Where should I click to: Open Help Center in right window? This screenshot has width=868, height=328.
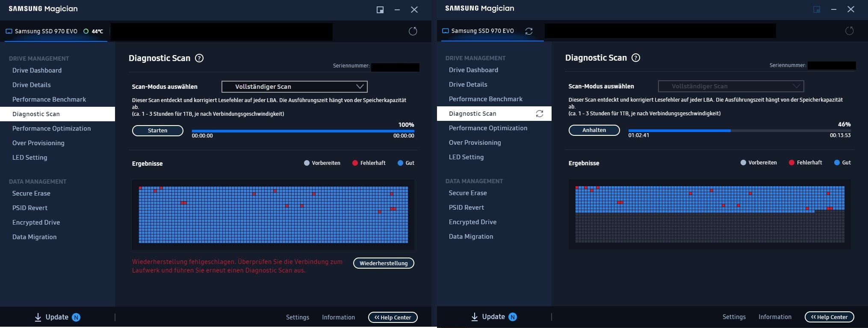point(830,317)
